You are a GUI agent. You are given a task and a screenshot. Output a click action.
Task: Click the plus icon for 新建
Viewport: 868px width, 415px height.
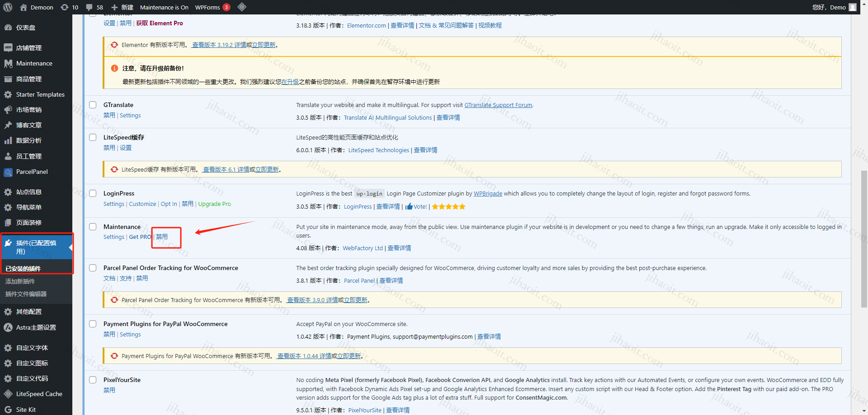pos(114,7)
